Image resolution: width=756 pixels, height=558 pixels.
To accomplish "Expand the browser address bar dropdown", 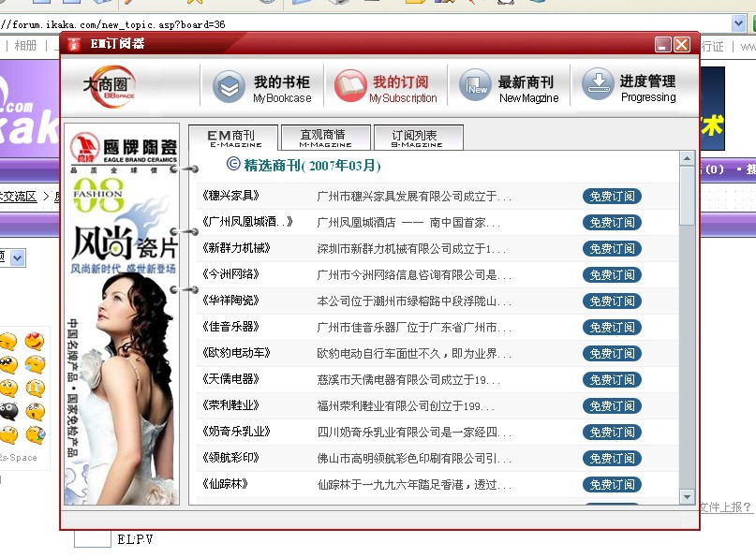I will (738, 23).
